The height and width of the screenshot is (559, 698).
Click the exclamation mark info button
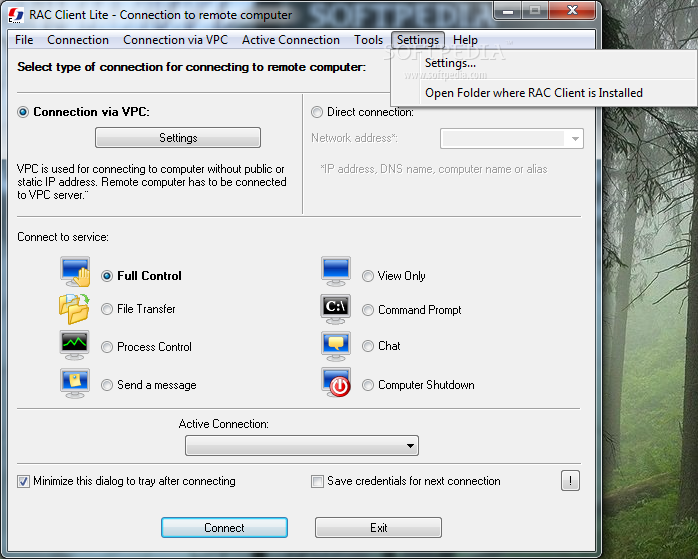(570, 481)
